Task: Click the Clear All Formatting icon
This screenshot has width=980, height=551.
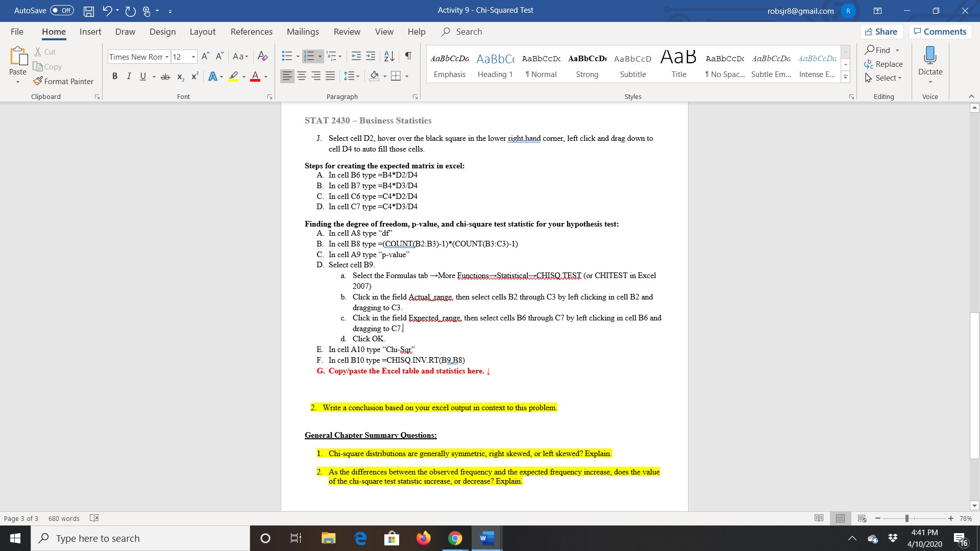Action: tap(263, 56)
